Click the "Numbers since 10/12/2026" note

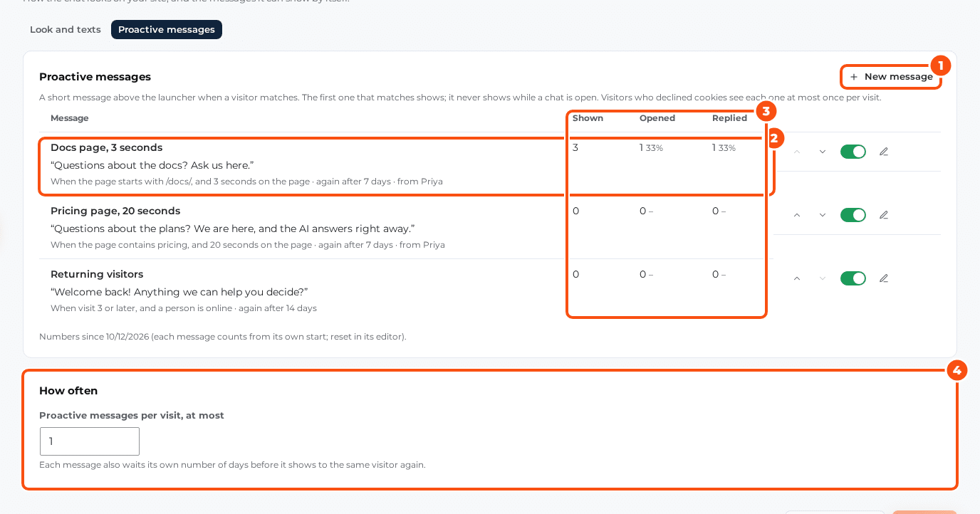223,337
